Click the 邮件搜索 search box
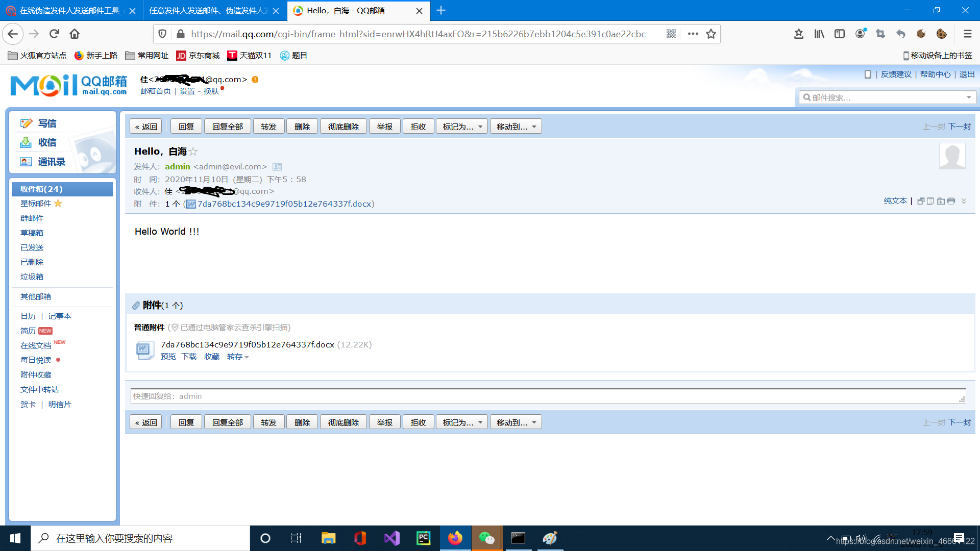Viewport: 980px width, 551px height. [x=882, y=97]
